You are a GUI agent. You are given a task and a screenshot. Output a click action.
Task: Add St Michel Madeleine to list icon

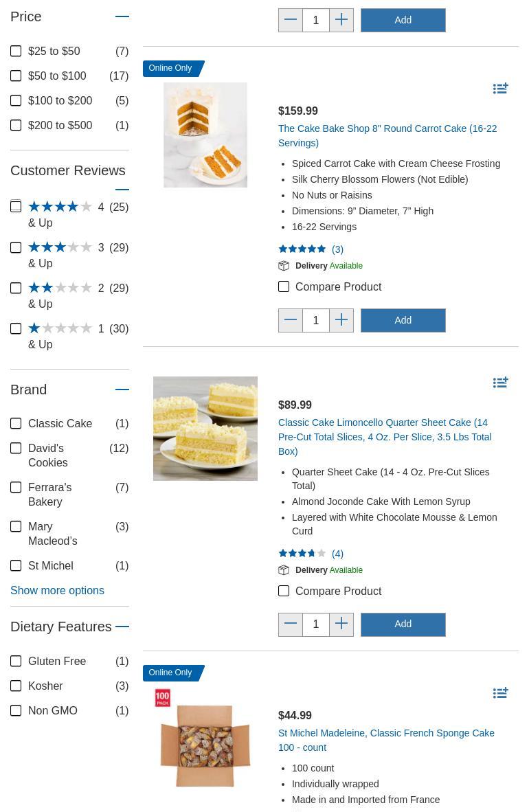tap(500, 693)
